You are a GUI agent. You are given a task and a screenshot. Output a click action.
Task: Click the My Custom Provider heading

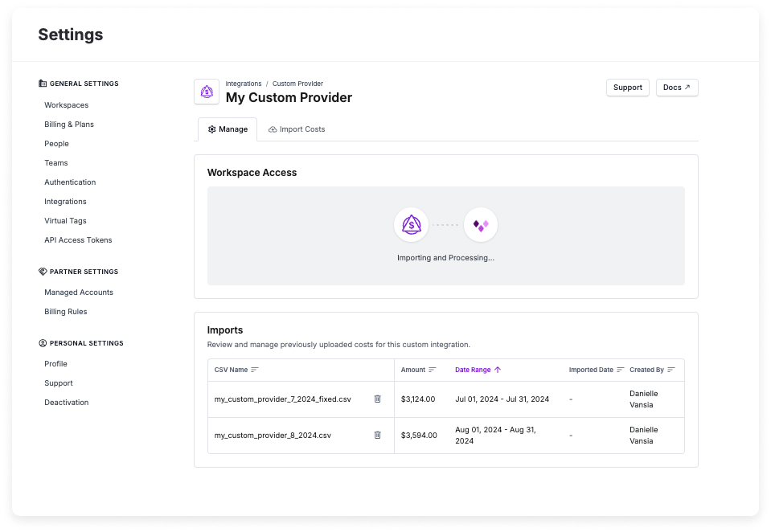(x=289, y=97)
